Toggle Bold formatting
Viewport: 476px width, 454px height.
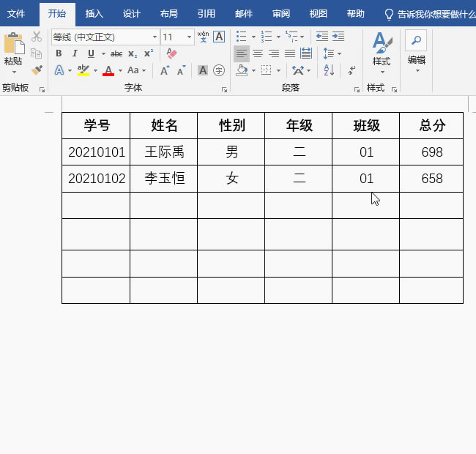(x=59, y=53)
